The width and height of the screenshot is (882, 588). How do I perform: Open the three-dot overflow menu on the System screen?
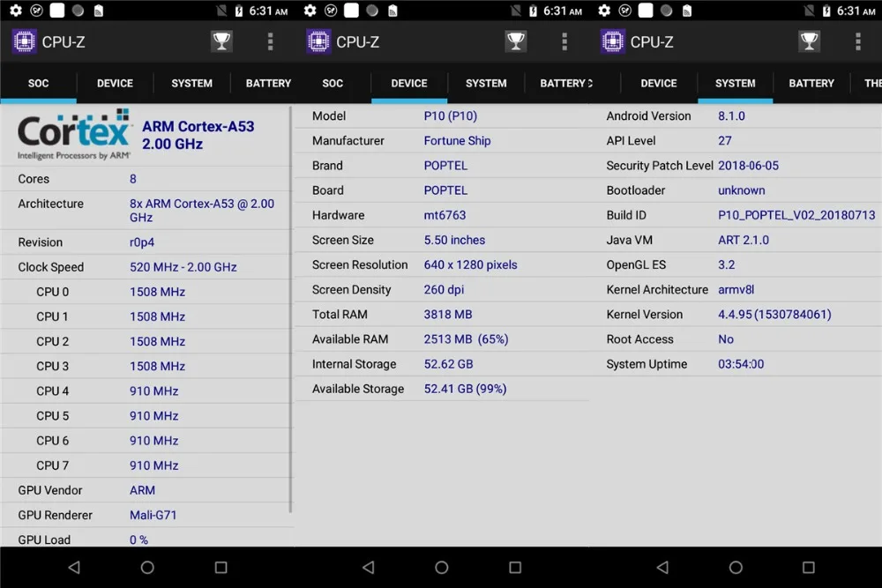point(858,41)
